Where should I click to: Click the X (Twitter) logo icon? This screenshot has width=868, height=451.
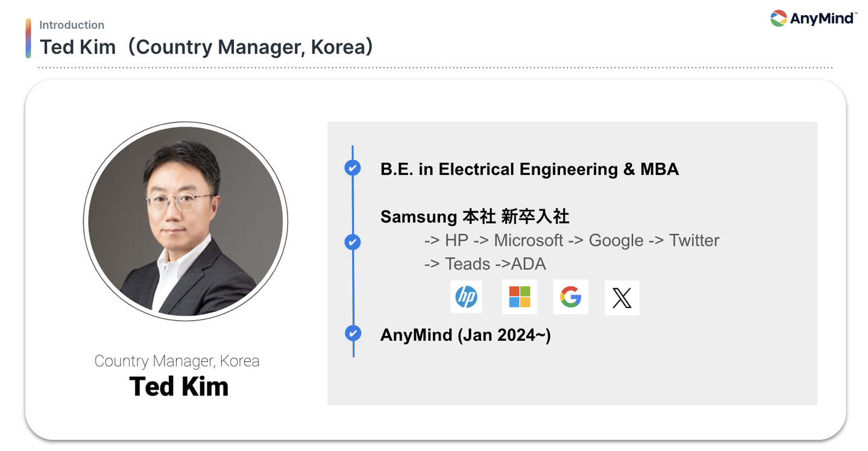pyautogui.click(x=621, y=298)
